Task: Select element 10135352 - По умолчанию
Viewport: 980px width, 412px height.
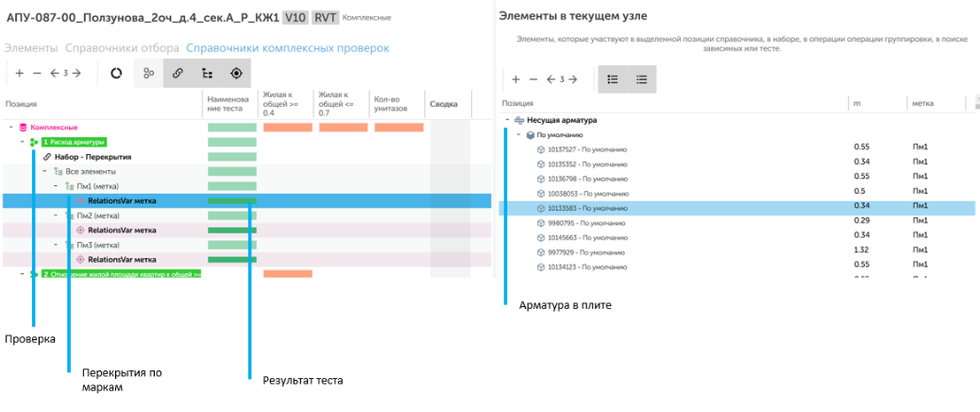Action: (x=587, y=164)
